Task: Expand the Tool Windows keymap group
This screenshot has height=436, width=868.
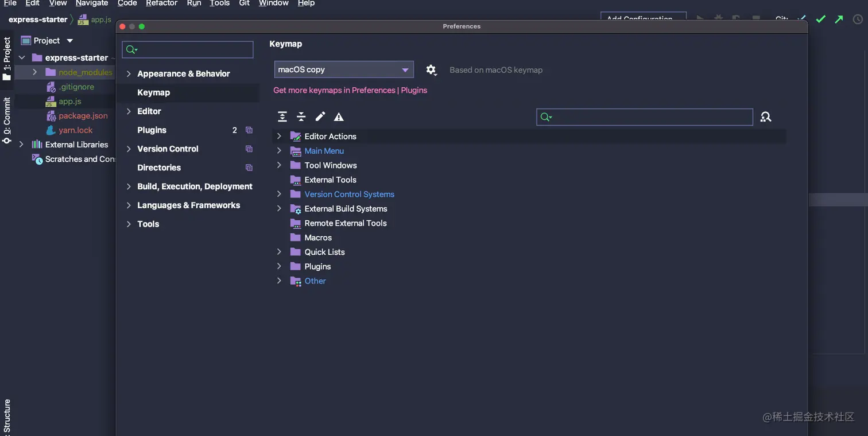Action: pos(279,165)
